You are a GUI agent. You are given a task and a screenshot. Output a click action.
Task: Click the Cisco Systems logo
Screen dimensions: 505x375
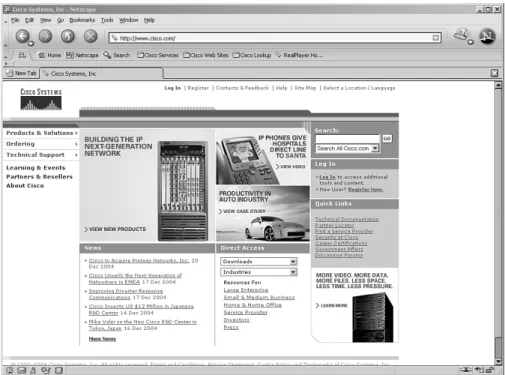click(41, 99)
